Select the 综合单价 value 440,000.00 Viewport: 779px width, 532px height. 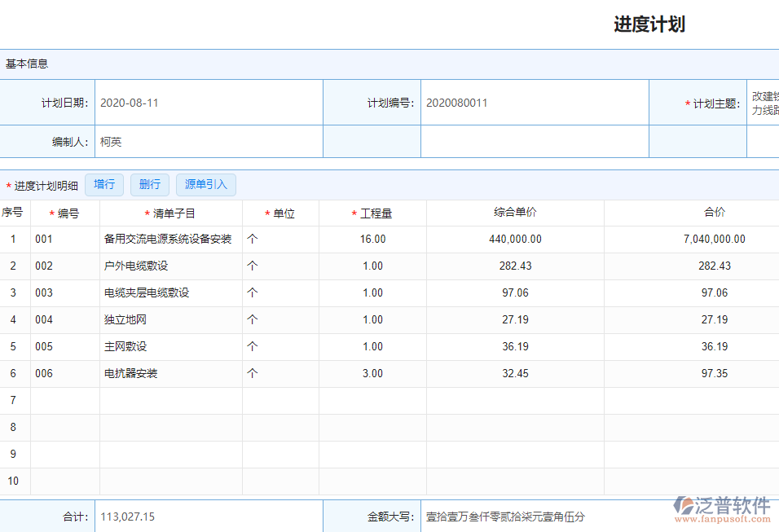click(514, 238)
